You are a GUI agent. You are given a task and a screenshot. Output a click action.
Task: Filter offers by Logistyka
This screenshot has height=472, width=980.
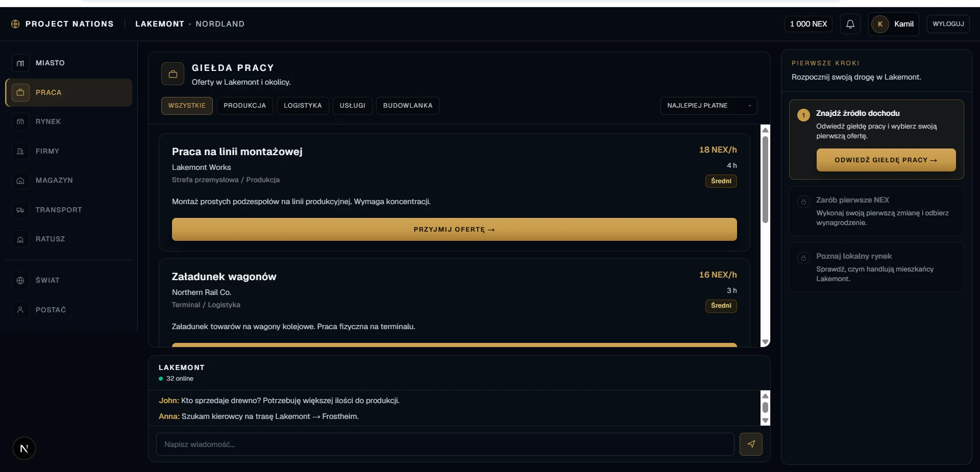[303, 106]
